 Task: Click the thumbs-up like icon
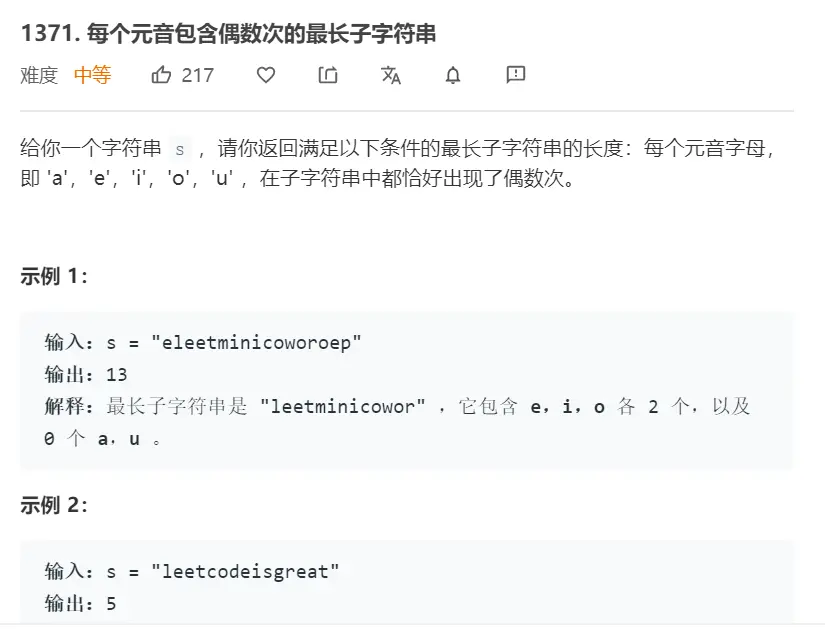coord(161,75)
